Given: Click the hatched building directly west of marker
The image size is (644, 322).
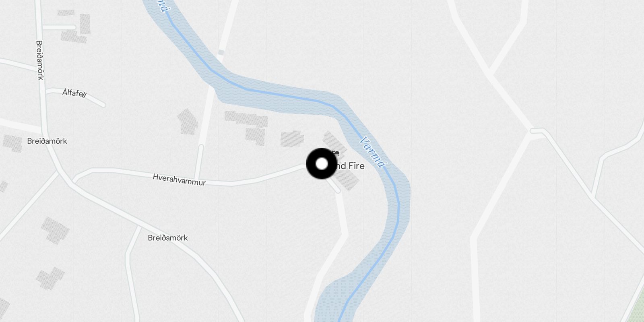Looking at the screenshot, I should pos(292,138).
